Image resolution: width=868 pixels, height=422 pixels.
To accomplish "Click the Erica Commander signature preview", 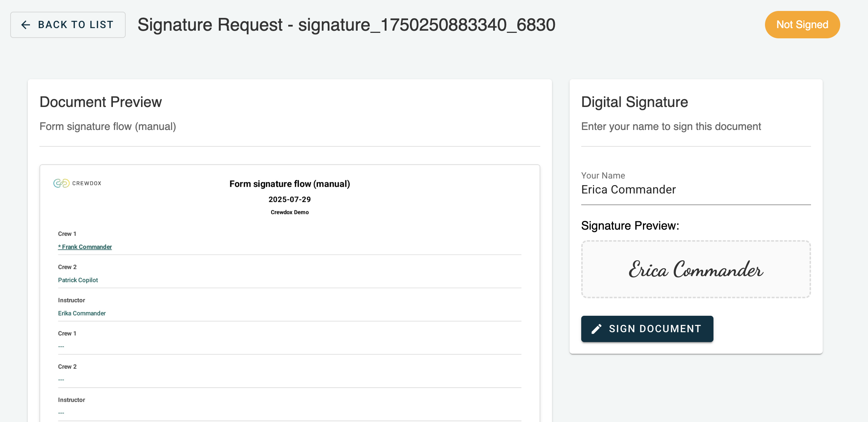I will point(696,269).
